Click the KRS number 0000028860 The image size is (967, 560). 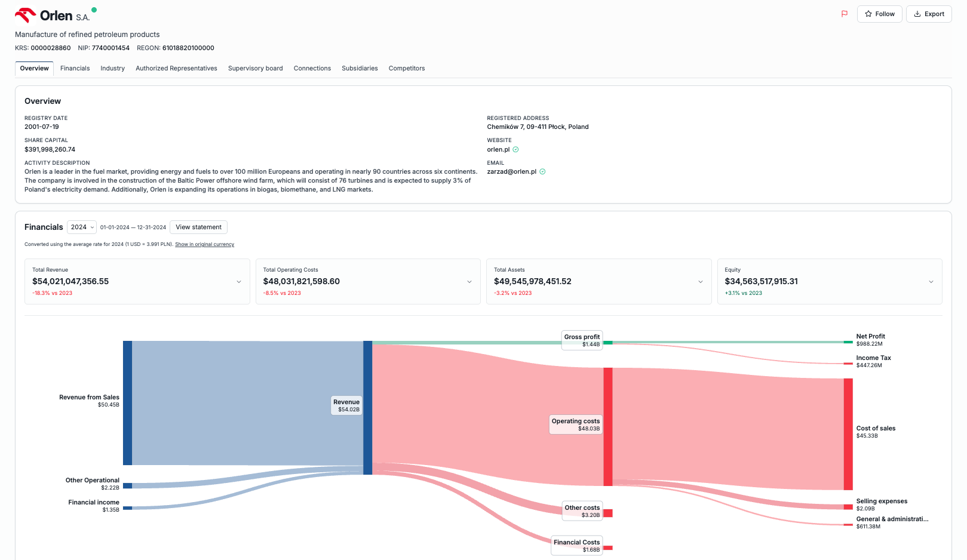(x=51, y=48)
